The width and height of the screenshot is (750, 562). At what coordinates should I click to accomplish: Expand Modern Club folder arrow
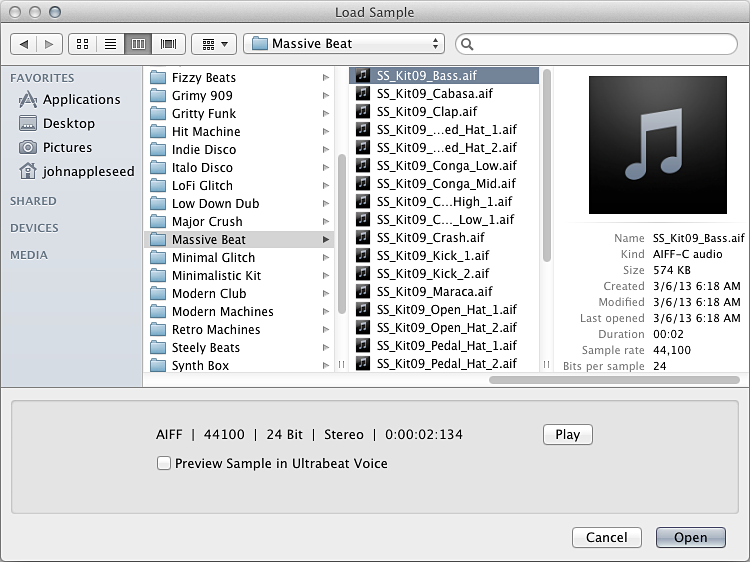click(326, 294)
